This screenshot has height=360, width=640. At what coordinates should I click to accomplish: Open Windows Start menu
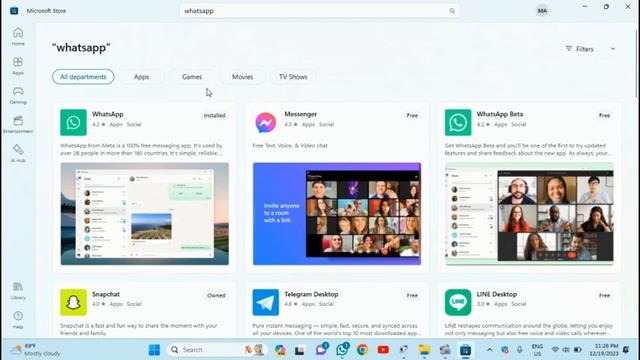tap(154, 350)
